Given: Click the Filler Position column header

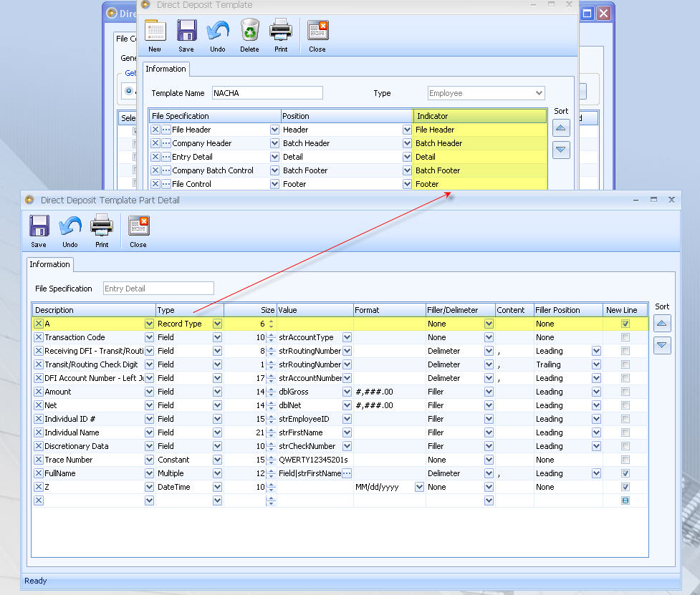Looking at the screenshot, I should (568, 310).
